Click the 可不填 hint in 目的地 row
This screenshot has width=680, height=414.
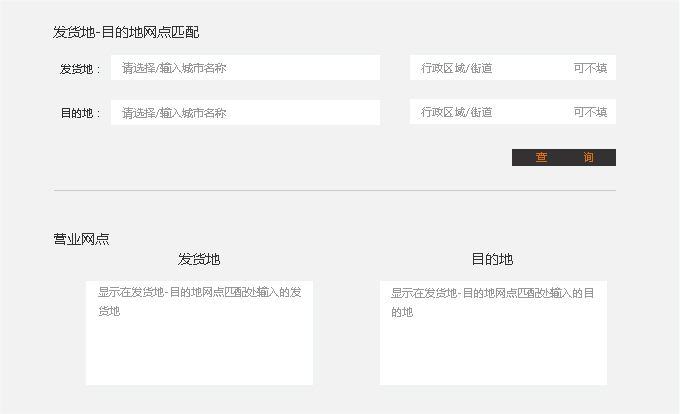tap(590, 113)
